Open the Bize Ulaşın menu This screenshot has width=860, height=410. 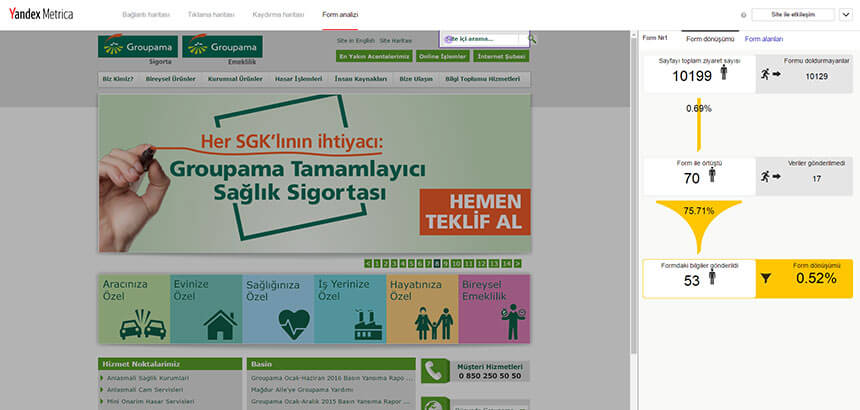point(416,79)
